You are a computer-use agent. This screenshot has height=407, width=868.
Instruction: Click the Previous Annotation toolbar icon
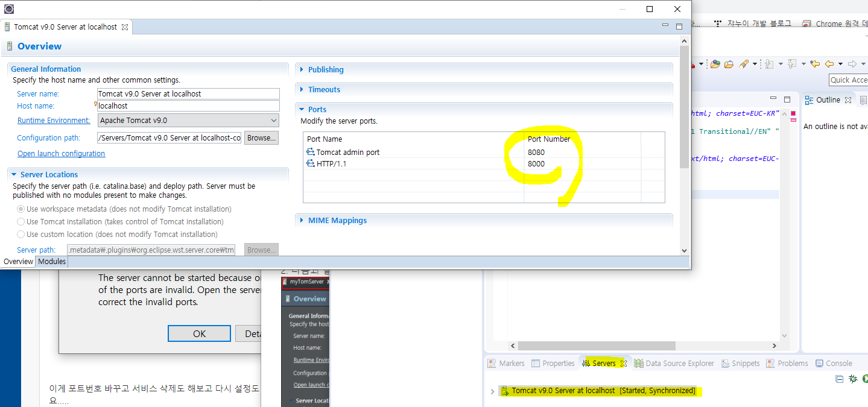[x=792, y=64]
